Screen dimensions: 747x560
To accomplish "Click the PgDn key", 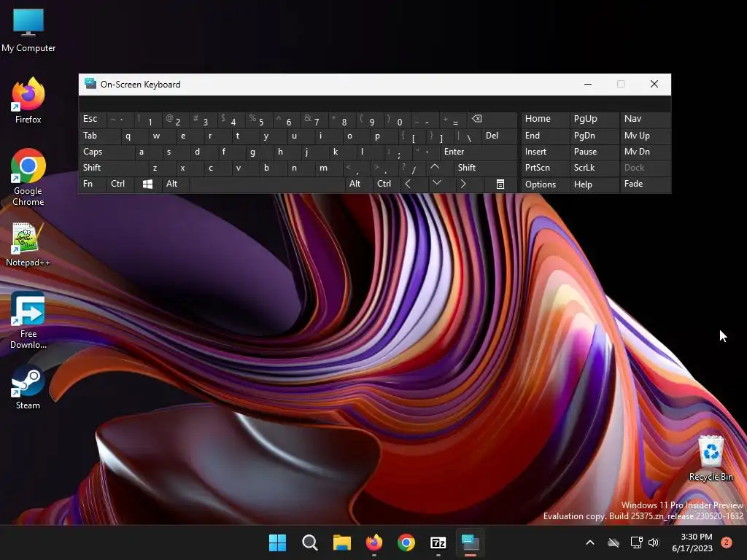I will pos(594,136).
